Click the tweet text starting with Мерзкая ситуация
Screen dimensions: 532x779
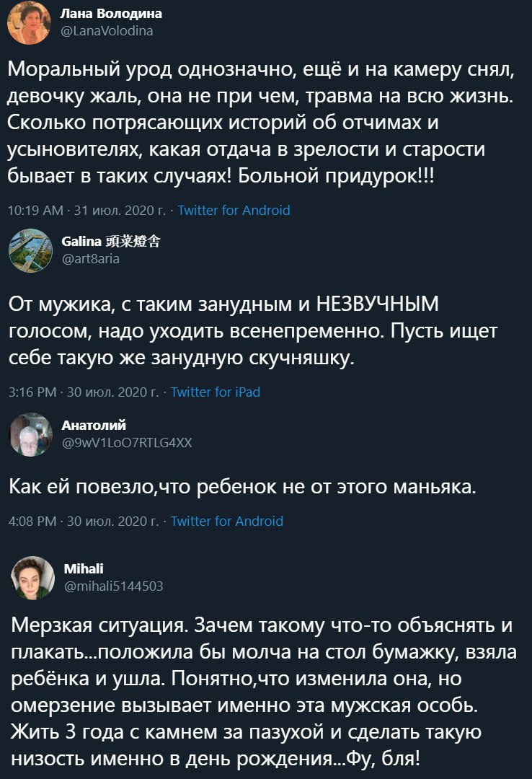point(264,692)
